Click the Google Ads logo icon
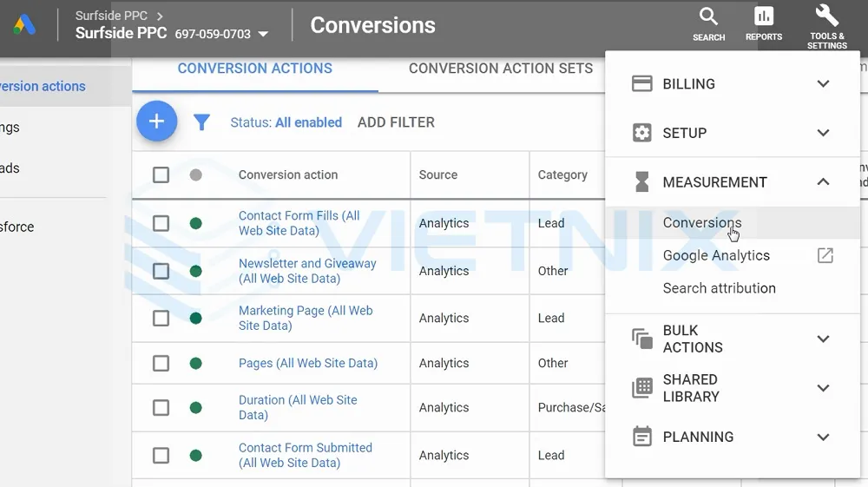This screenshot has width=868, height=487. pyautogui.click(x=25, y=25)
